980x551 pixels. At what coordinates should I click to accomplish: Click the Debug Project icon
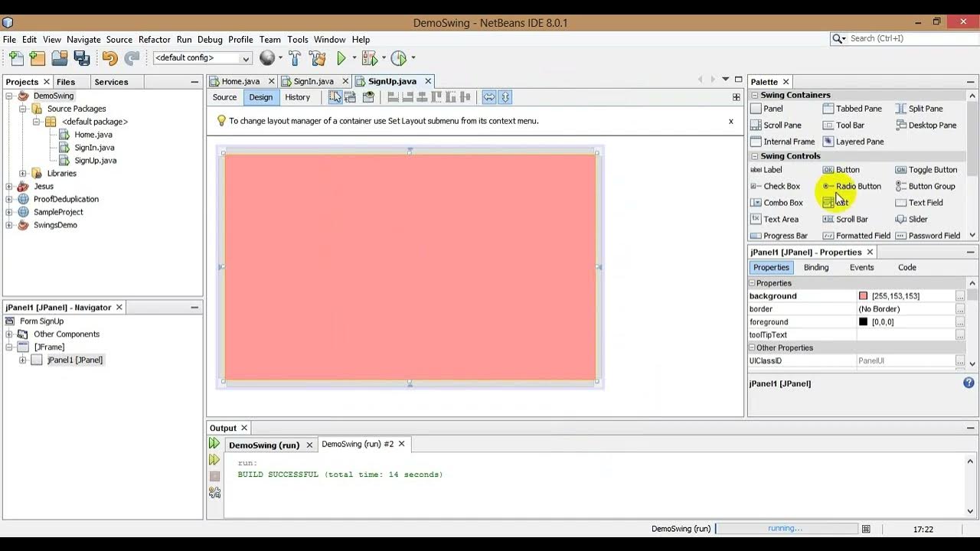[370, 58]
